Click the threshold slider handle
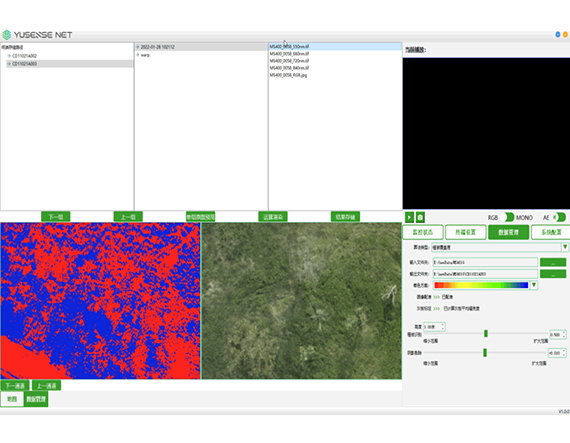Image resolution: width=570 pixels, height=443 pixels. [486, 334]
